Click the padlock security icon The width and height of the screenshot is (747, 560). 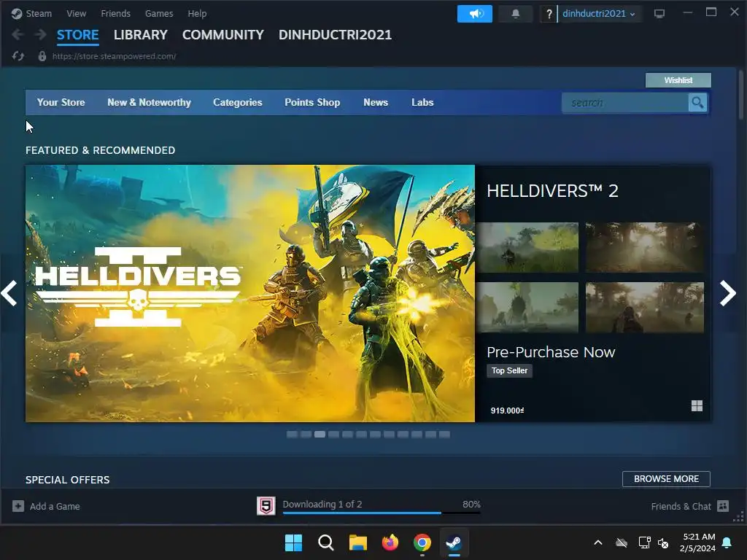coord(42,56)
